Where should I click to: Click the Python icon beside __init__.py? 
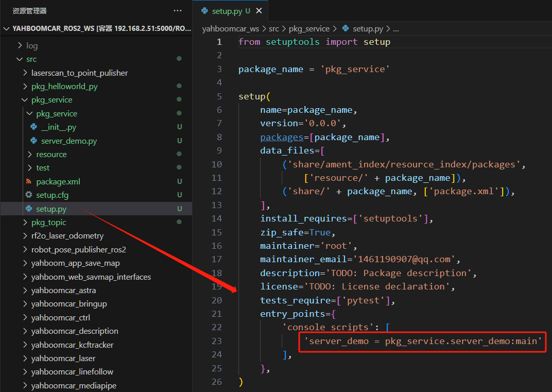[34, 127]
